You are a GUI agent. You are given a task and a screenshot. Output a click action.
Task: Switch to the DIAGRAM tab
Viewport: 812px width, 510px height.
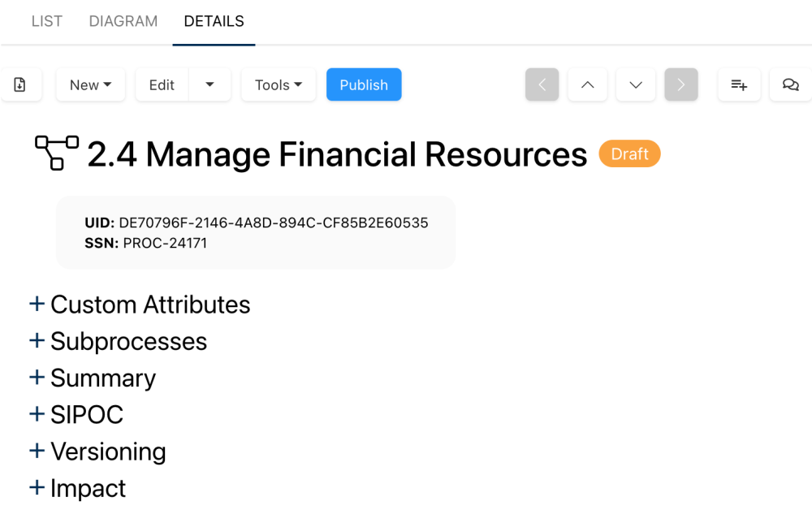click(x=123, y=22)
